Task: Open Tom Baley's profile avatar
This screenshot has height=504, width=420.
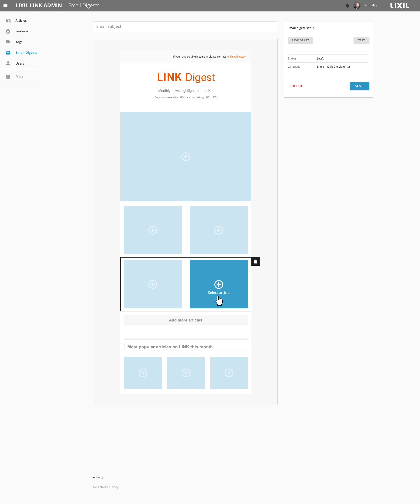Action: click(x=357, y=5)
